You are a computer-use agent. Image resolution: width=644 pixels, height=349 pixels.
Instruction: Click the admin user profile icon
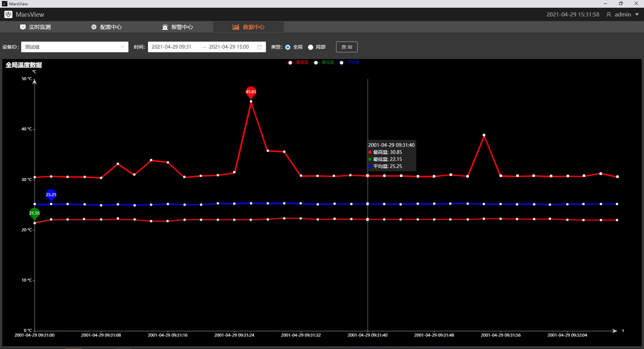[x=609, y=14]
